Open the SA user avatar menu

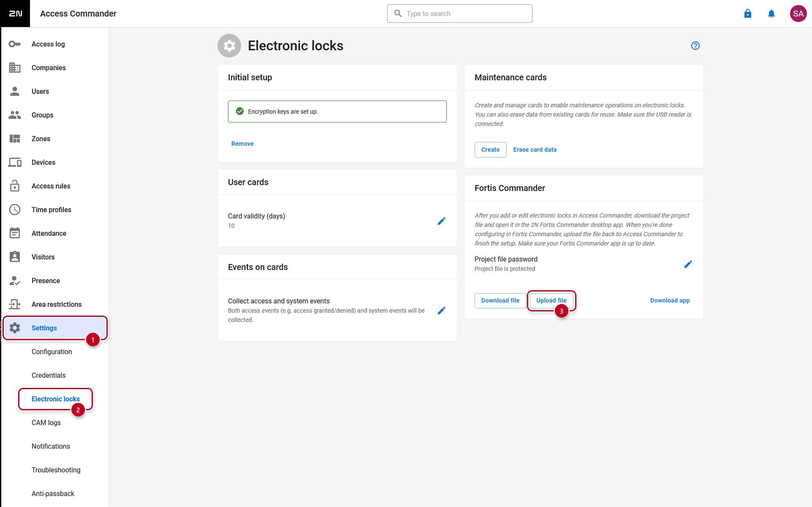[798, 14]
